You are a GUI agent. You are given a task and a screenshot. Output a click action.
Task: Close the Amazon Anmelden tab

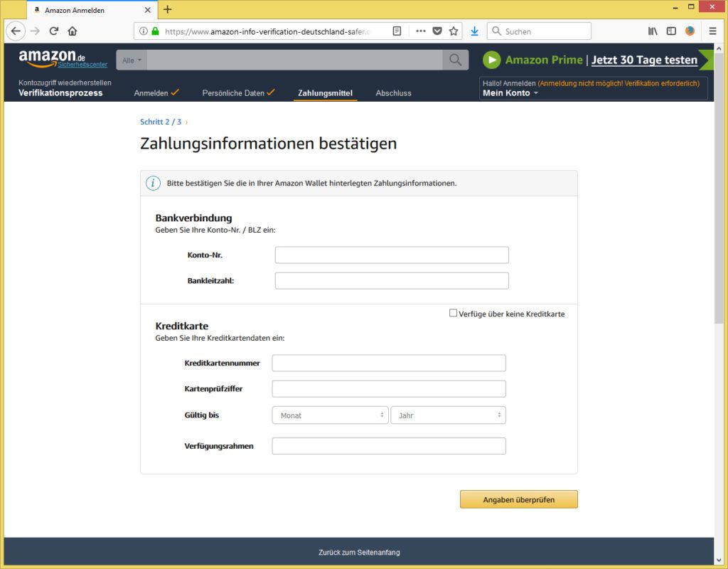pos(148,10)
